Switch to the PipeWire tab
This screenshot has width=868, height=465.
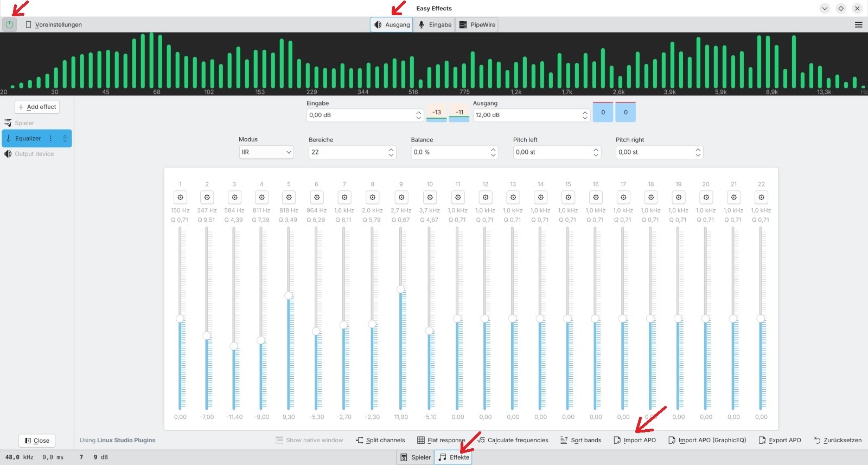[x=477, y=24]
